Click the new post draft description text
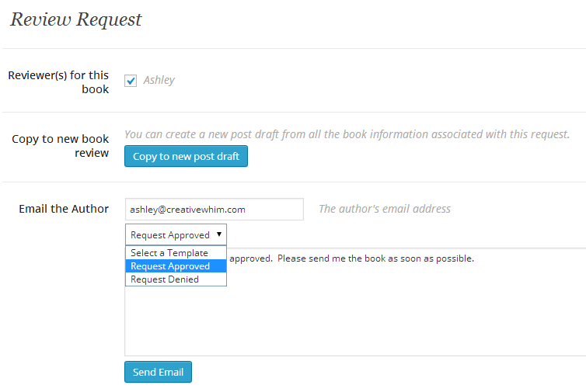The image size is (586, 392). pyautogui.click(x=347, y=134)
